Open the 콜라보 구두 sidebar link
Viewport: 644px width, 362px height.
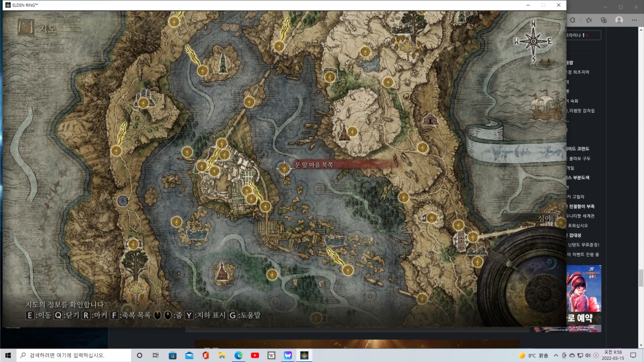tap(580, 159)
